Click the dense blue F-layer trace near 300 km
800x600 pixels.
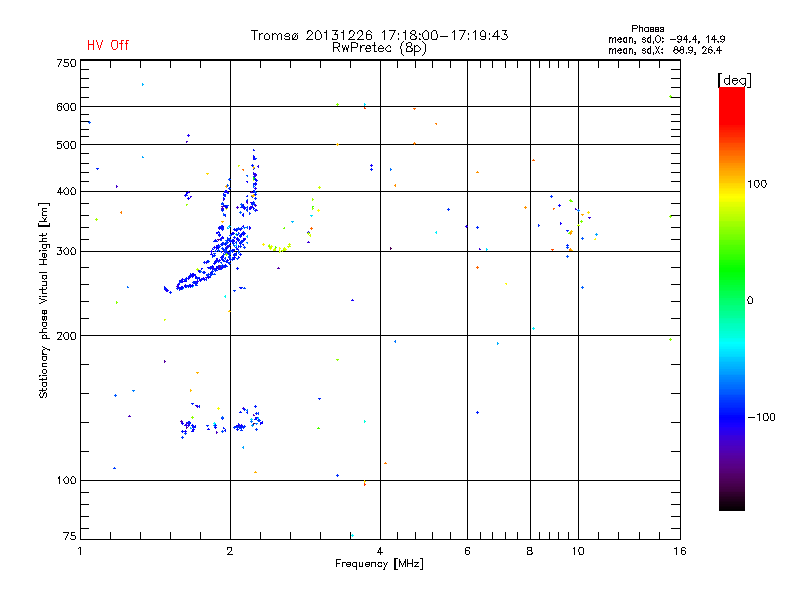click(x=224, y=250)
